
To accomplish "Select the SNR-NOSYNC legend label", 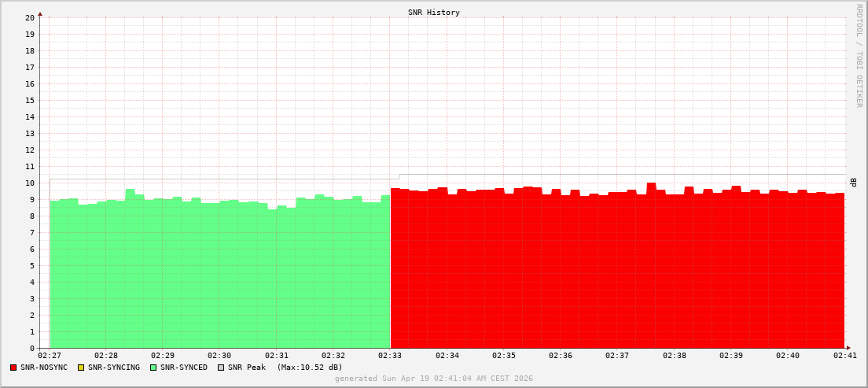I will (44, 368).
